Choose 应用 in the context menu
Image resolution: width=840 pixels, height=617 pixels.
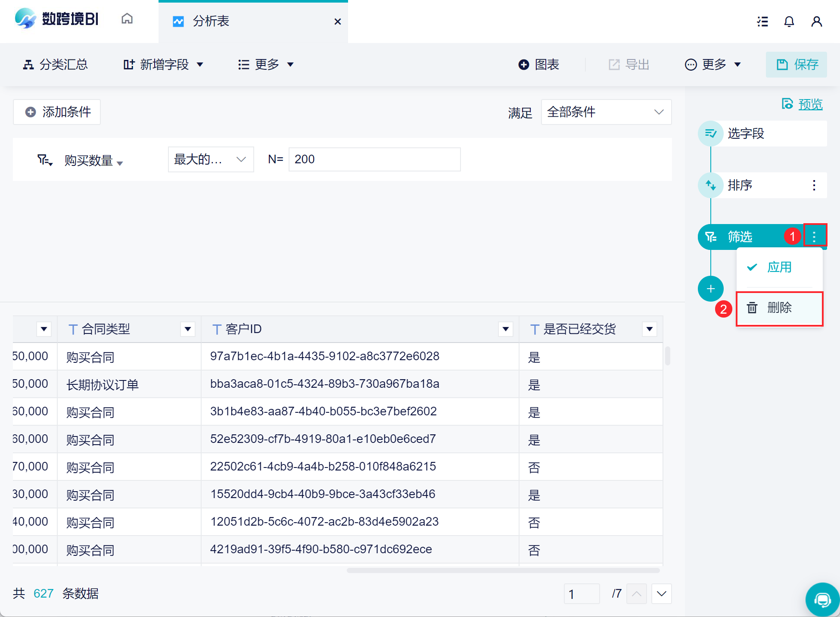(779, 267)
